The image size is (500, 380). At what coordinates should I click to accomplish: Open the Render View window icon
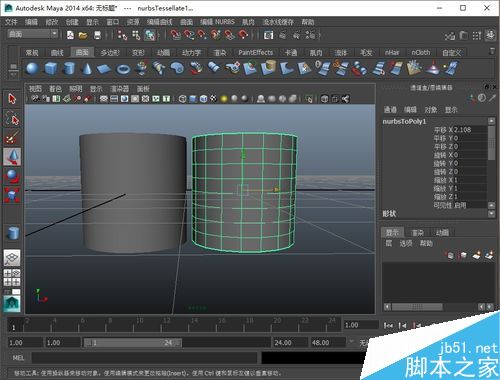coord(268,35)
